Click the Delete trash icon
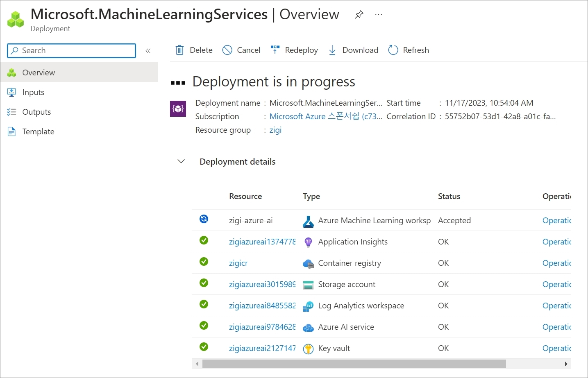 pyautogui.click(x=179, y=50)
